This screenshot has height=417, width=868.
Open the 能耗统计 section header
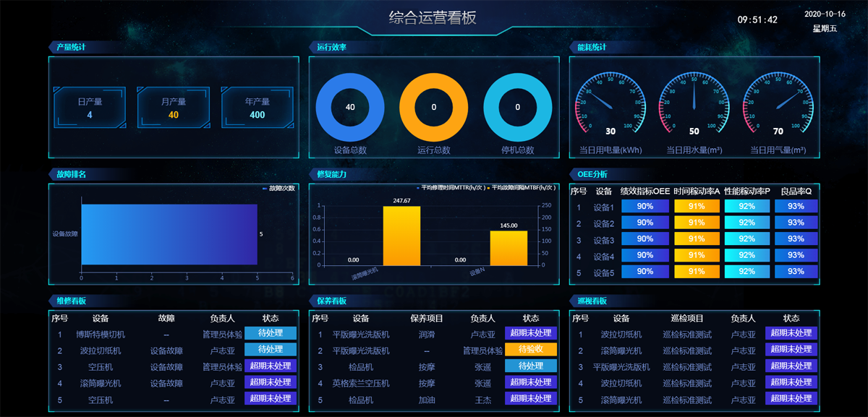coord(592,47)
